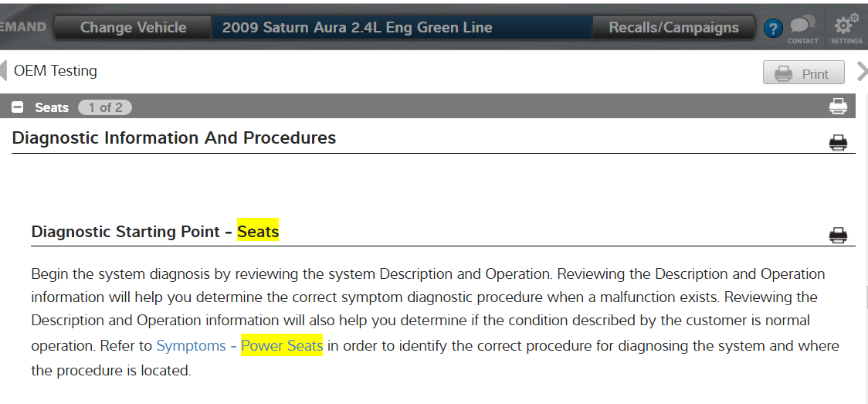The height and width of the screenshot is (404, 868).
Task: Click the Diagnostic Information And Procedures heading
Action: 174,138
